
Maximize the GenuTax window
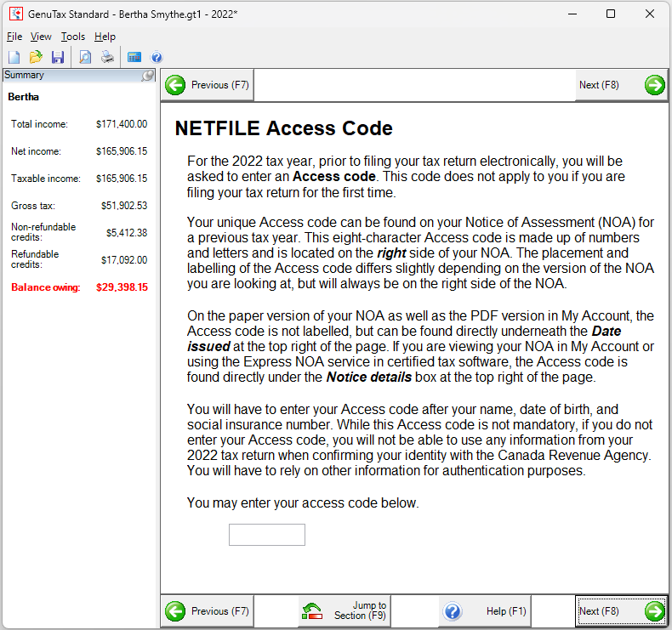pyautogui.click(x=611, y=14)
